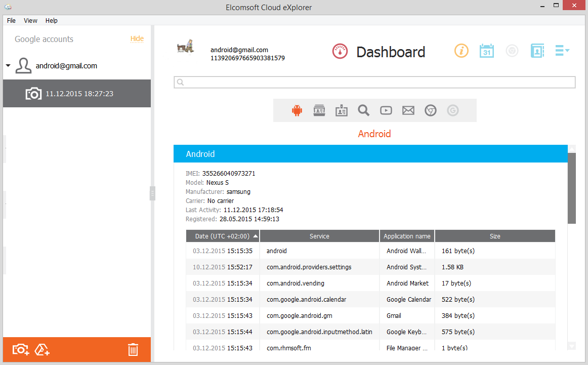Select com.google.android.gm row
The image size is (588, 365).
pos(370,315)
